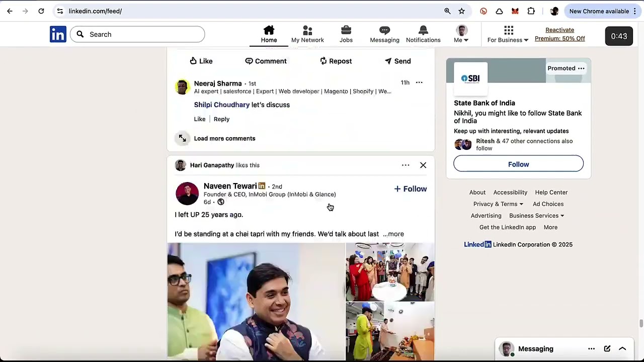644x362 pixels.
Task: Send the post via message
Action: 397,61
